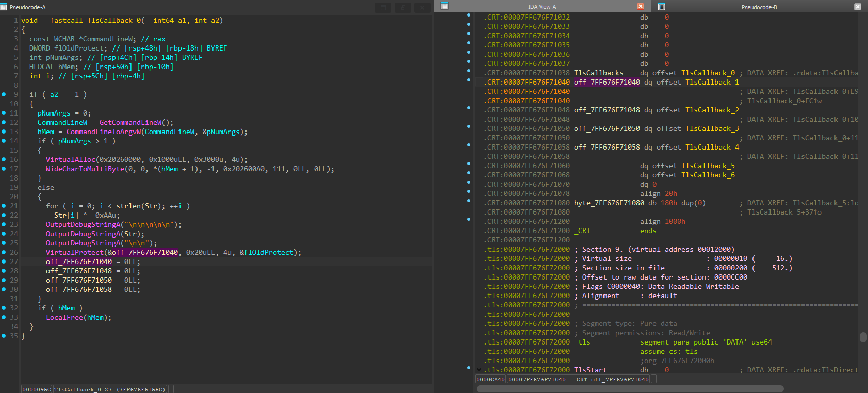Click the TlsStart label in .tls section

point(591,370)
